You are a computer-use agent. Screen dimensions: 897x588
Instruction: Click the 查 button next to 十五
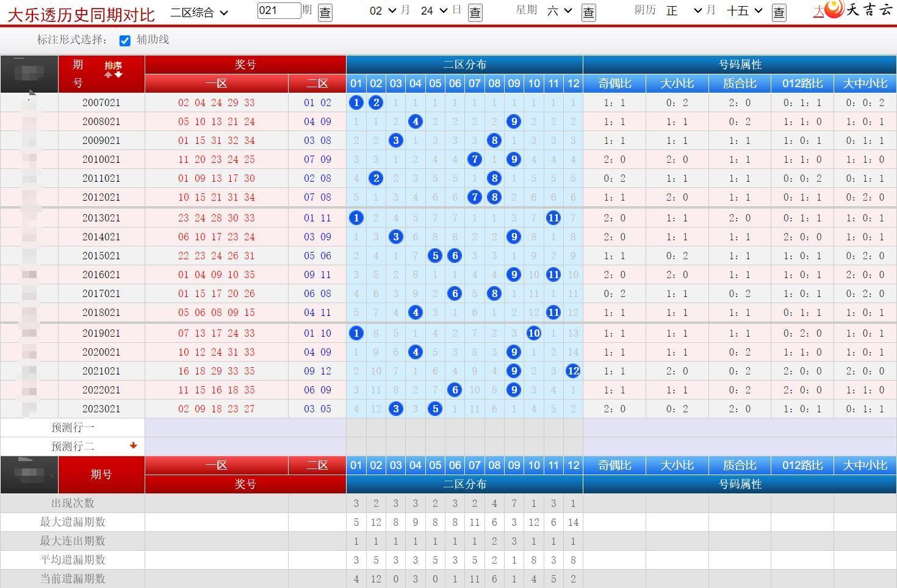pyautogui.click(x=779, y=12)
